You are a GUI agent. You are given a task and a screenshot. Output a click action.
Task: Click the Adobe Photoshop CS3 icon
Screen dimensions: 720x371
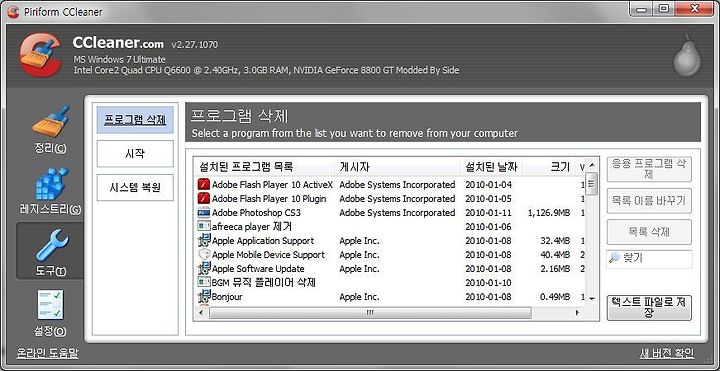(203, 213)
